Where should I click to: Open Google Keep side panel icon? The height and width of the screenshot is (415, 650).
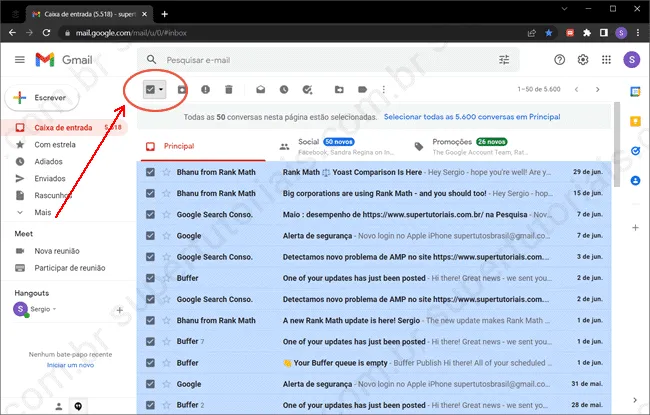635,121
